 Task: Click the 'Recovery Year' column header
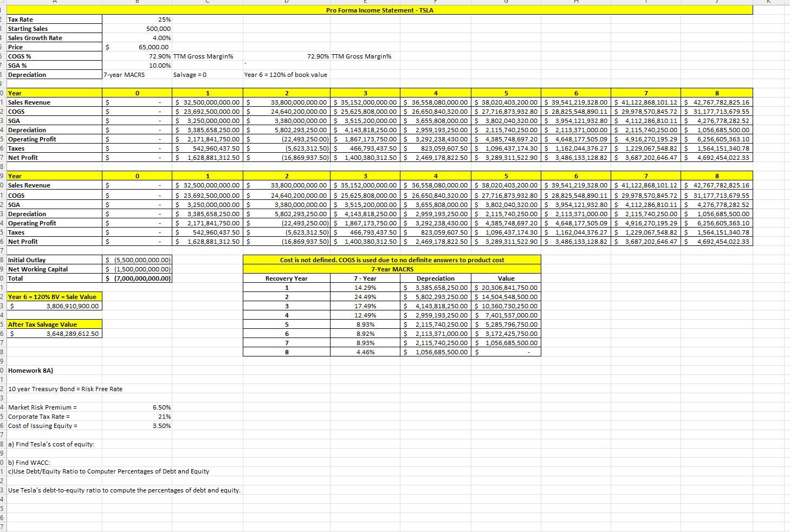(286, 278)
